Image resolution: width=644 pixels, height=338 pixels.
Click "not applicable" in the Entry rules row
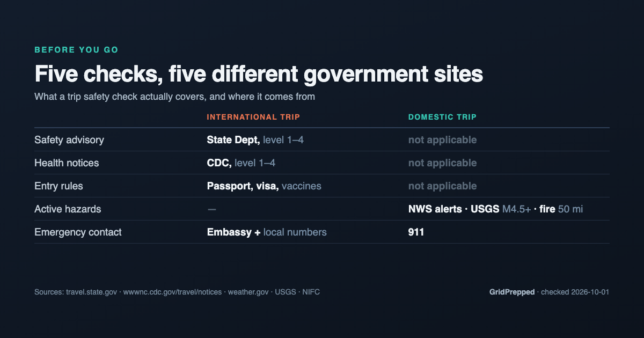pyautogui.click(x=442, y=186)
